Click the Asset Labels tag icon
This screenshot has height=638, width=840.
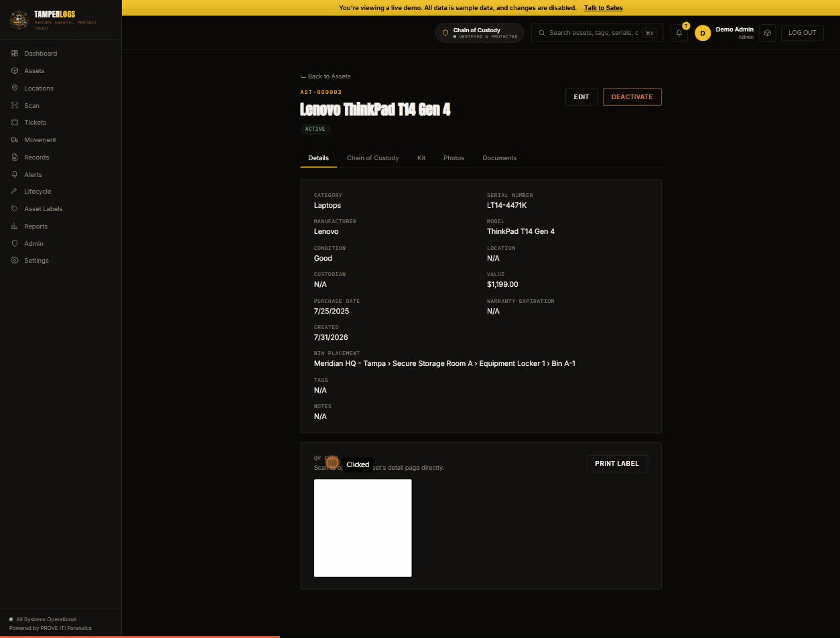[15, 209]
